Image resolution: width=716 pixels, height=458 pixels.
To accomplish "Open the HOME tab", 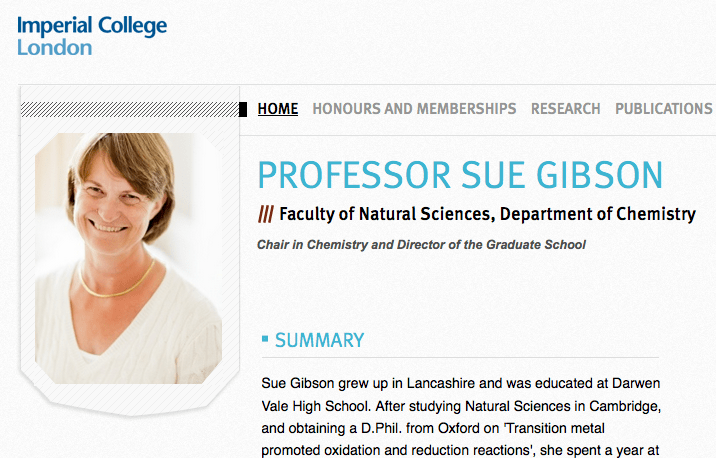I will (278, 109).
